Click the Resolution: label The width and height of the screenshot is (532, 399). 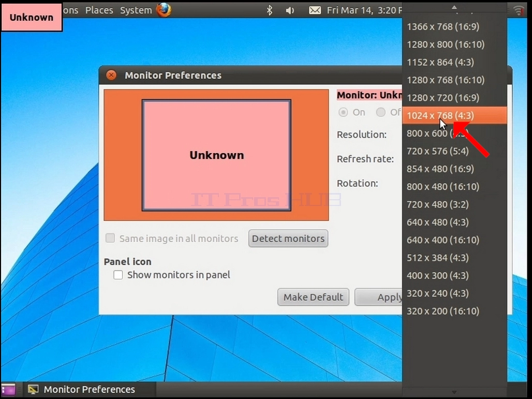[362, 135]
